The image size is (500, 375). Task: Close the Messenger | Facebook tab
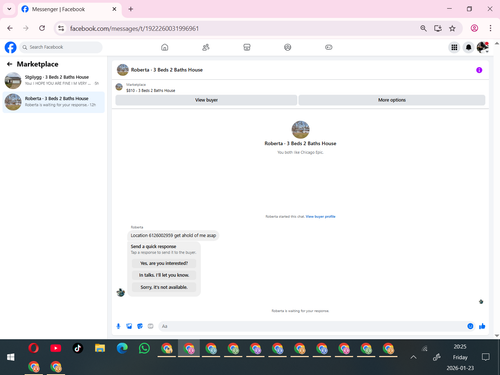tap(114, 9)
